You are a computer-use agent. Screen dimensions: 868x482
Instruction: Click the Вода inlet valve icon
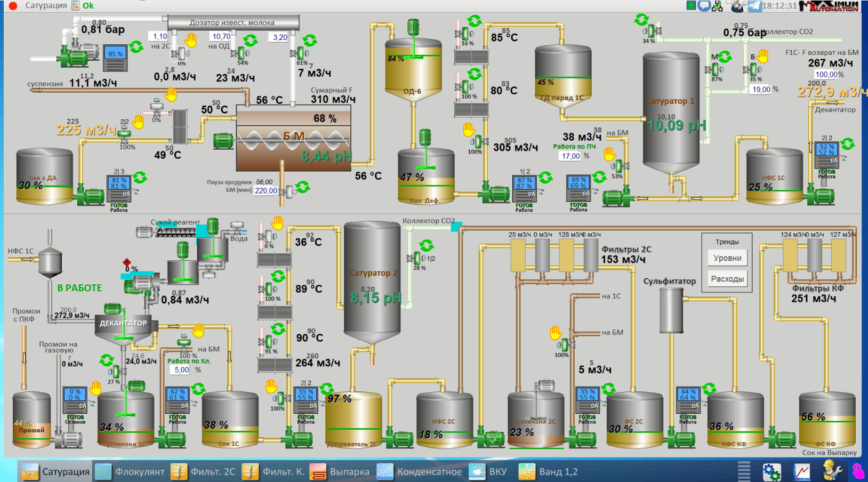pos(236,228)
